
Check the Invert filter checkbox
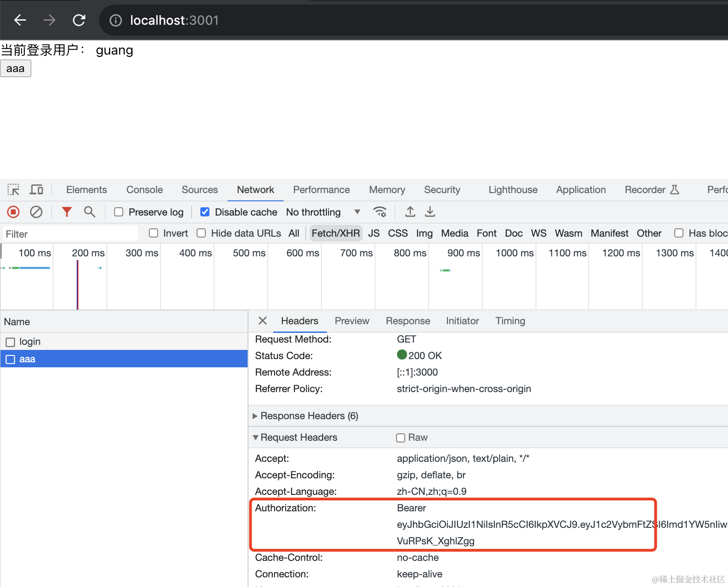(x=154, y=233)
